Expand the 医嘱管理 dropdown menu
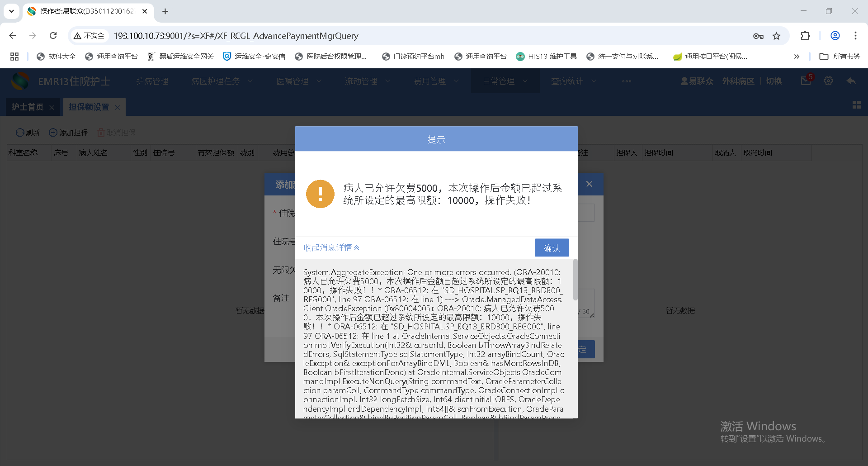 299,81
